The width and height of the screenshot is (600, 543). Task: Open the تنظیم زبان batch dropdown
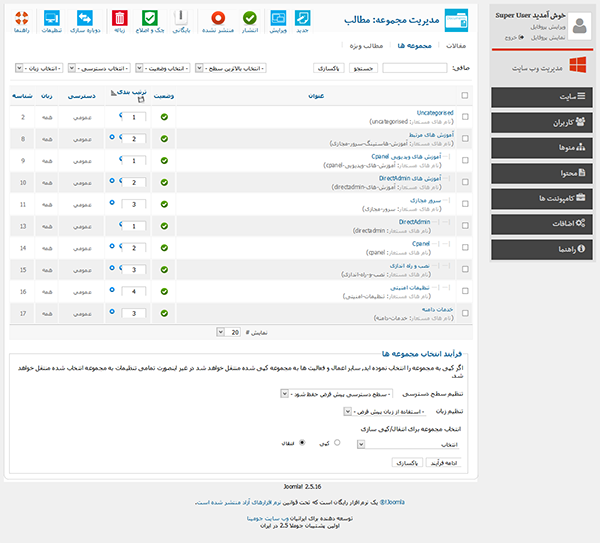(x=385, y=412)
